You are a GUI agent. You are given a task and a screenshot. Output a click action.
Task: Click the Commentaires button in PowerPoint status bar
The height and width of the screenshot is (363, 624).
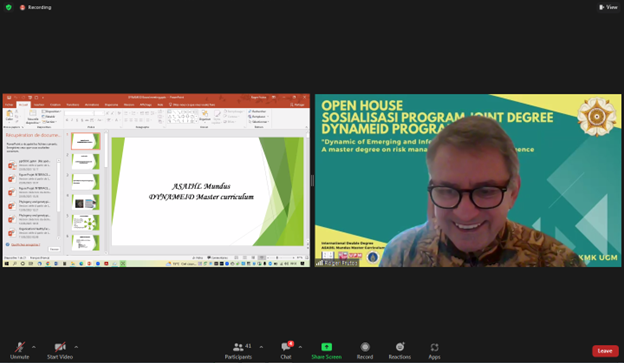click(218, 258)
